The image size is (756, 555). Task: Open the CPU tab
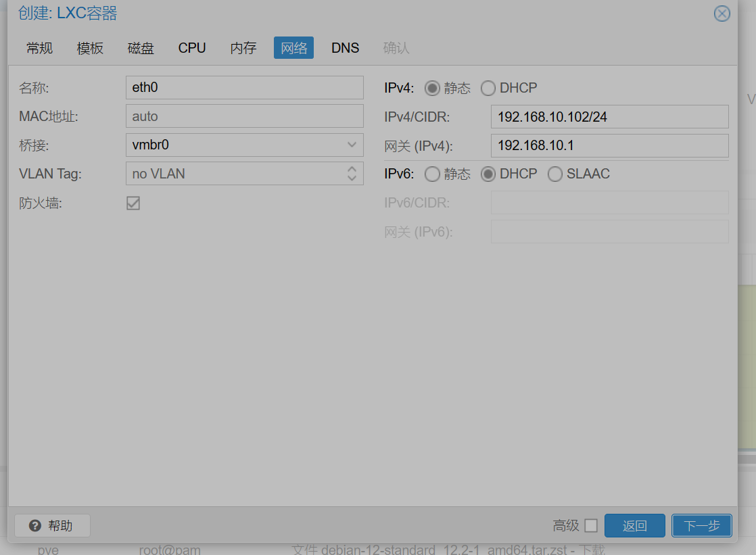[x=192, y=48]
